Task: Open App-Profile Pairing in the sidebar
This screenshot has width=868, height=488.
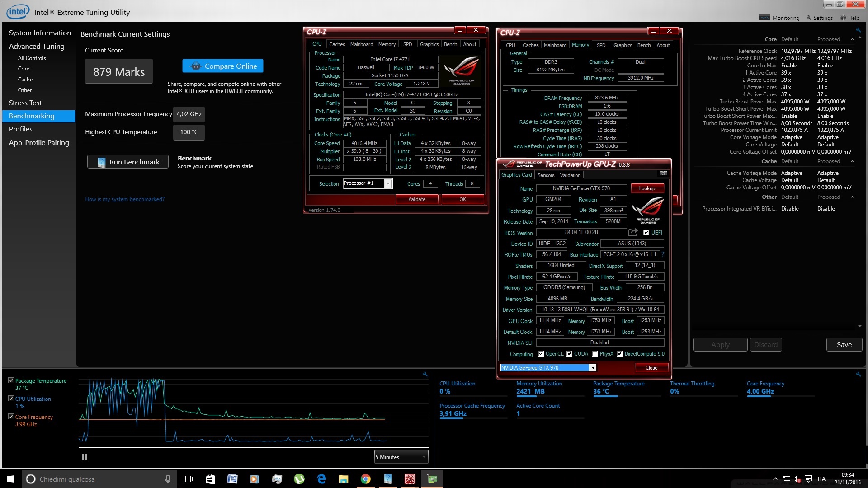Action: click(x=39, y=143)
